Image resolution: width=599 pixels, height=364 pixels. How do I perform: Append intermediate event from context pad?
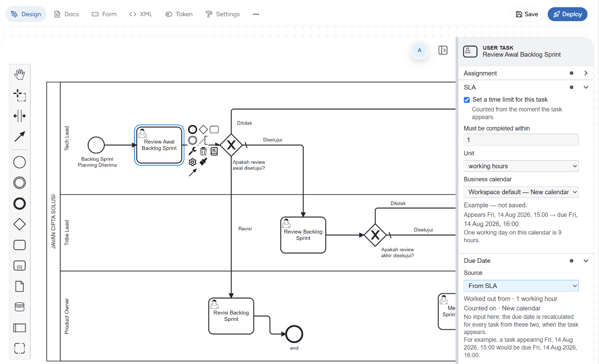(193, 140)
